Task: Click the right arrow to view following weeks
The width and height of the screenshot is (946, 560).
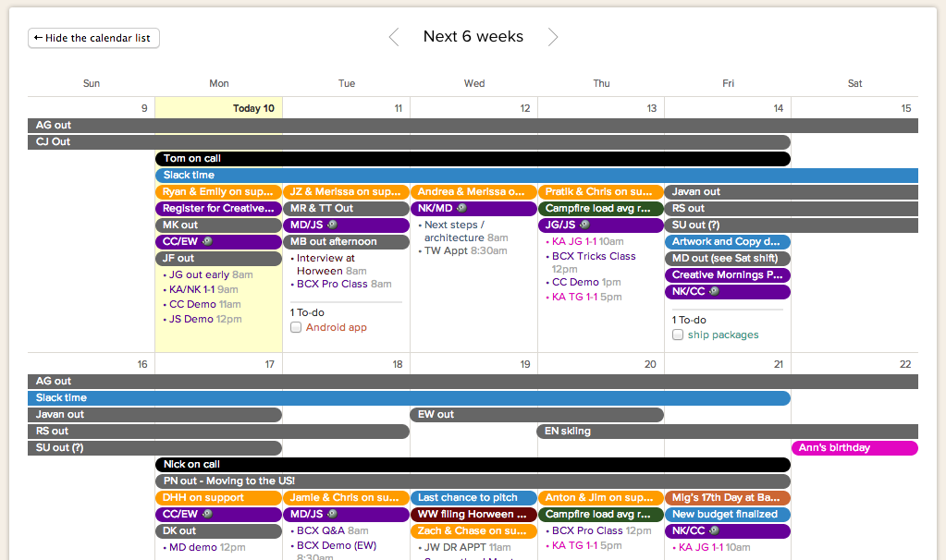Action: click(553, 36)
